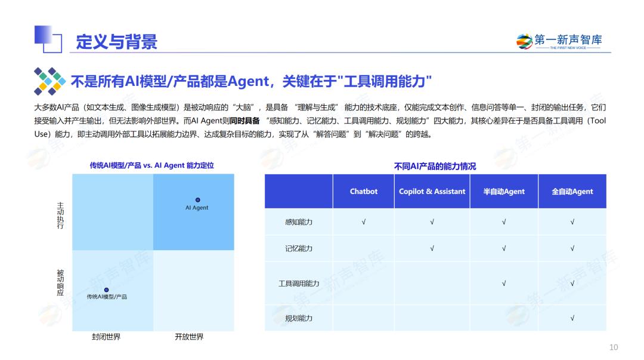Select the Copilot & Assistant column header
Screen dimensions: 644x360
pyautogui.click(x=432, y=192)
